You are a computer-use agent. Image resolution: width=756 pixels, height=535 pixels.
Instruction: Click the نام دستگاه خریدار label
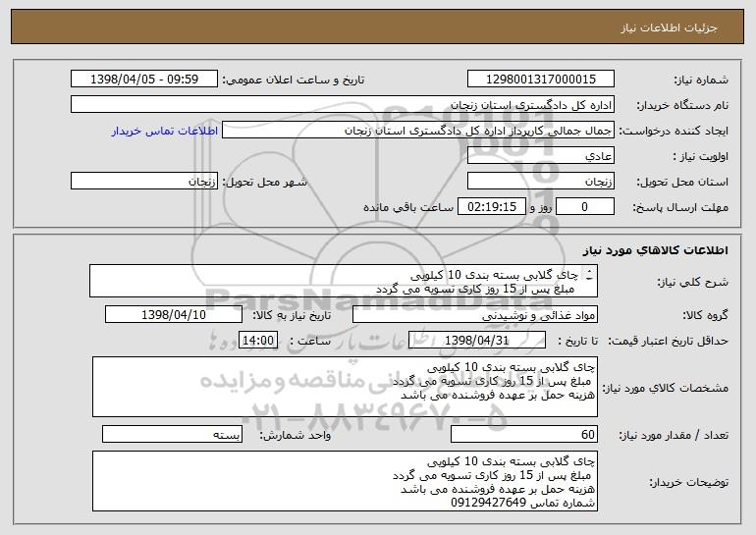(x=682, y=105)
